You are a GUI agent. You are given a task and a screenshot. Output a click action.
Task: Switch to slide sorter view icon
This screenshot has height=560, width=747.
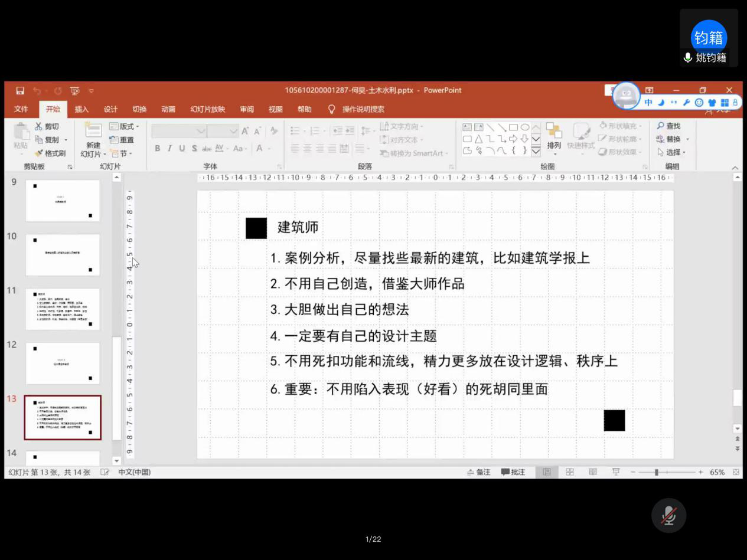point(570,472)
